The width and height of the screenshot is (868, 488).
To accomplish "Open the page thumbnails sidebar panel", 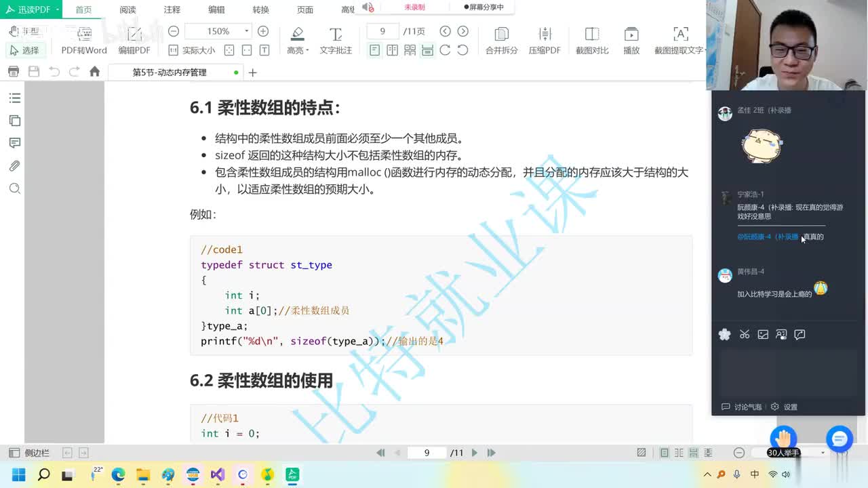I will 14,121.
